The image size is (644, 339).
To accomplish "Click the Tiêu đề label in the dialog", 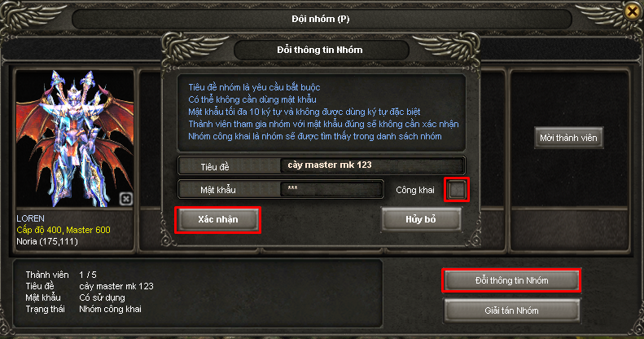I will tap(215, 167).
